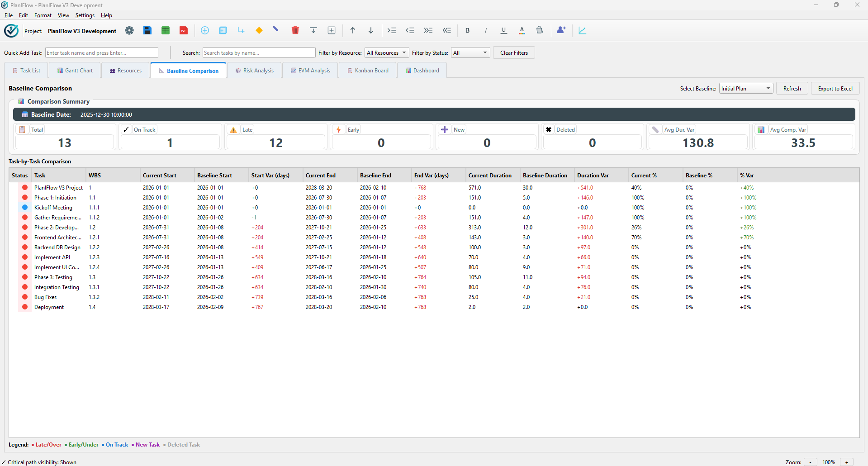Open Filter by Status dropdown
The height and width of the screenshot is (466, 868).
point(470,53)
